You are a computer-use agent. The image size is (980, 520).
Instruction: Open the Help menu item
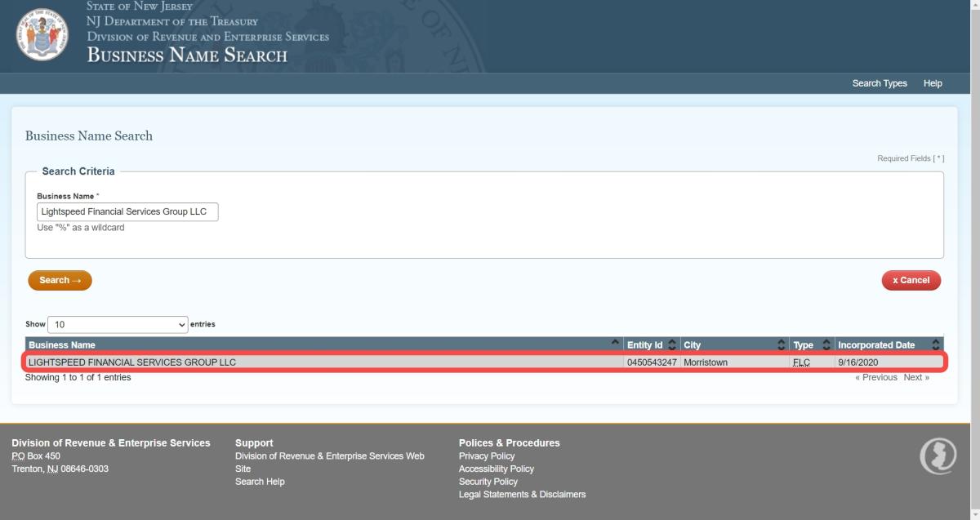click(933, 83)
